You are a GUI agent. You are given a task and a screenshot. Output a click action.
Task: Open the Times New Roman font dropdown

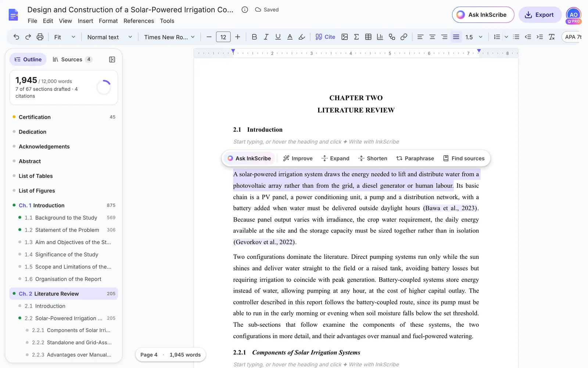coord(169,37)
